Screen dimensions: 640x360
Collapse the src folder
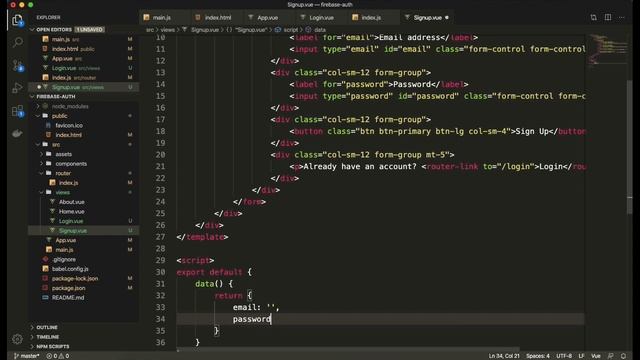56,144
